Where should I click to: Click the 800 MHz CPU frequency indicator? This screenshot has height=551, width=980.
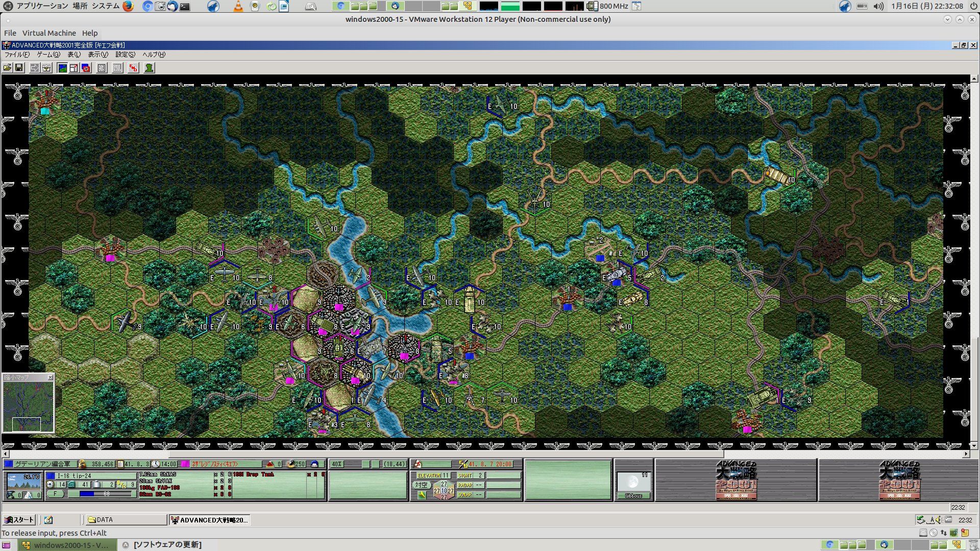608,6
